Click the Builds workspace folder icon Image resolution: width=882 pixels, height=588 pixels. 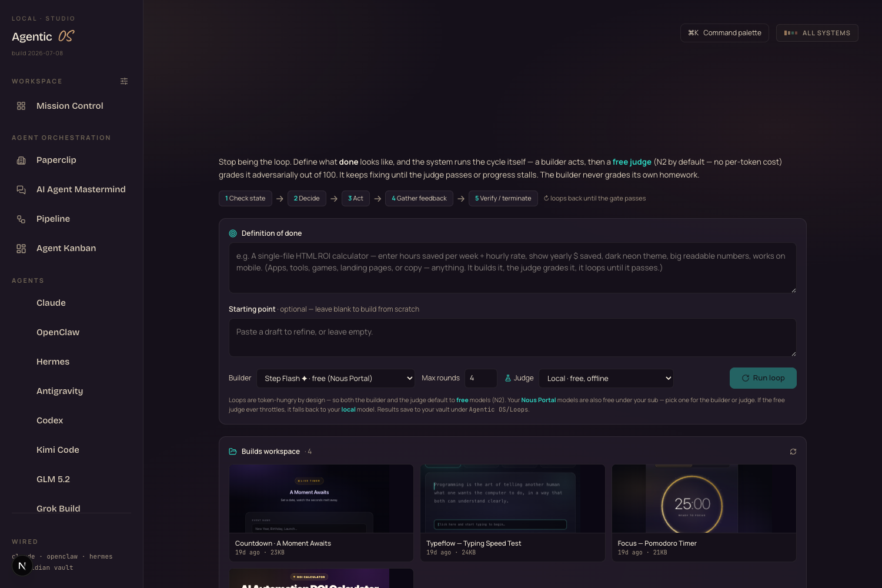233,452
